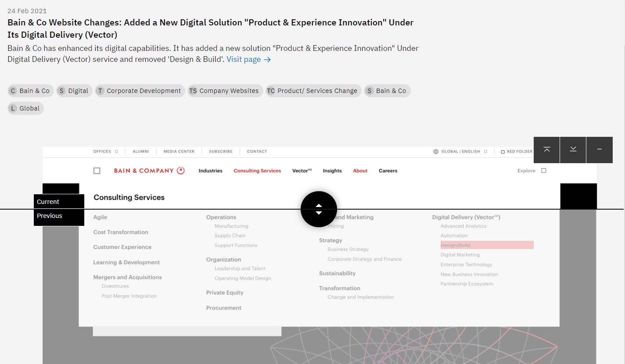
Task: Select the Bain & Co tag marked S
Action: pyautogui.click(x=387, y=91)
